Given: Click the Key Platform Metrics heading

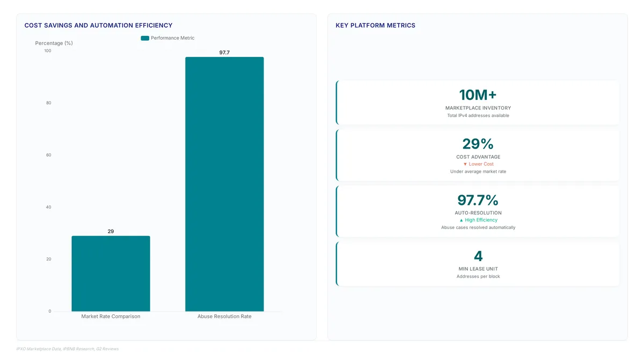Looking at the screenshot, I should coord(376,25).
